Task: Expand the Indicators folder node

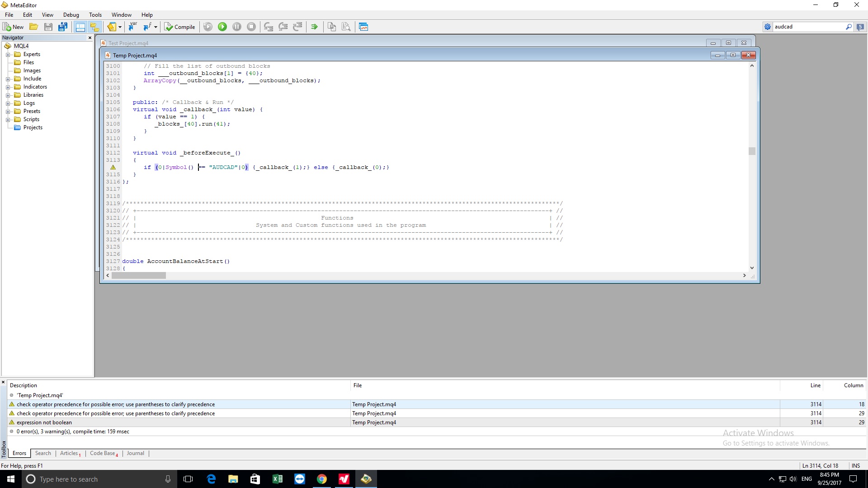Action: tap(8, 87)
